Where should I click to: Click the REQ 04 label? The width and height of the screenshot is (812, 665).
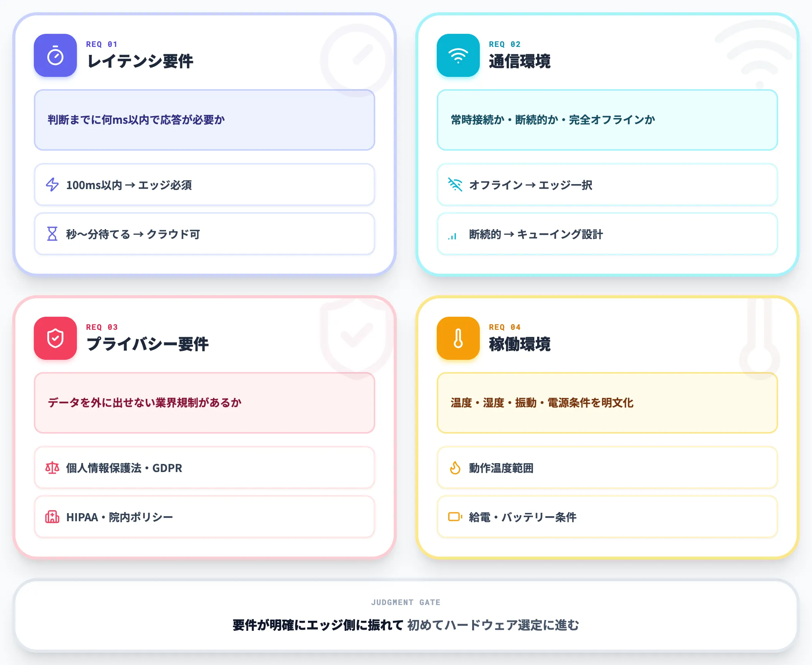pos(504,327)
